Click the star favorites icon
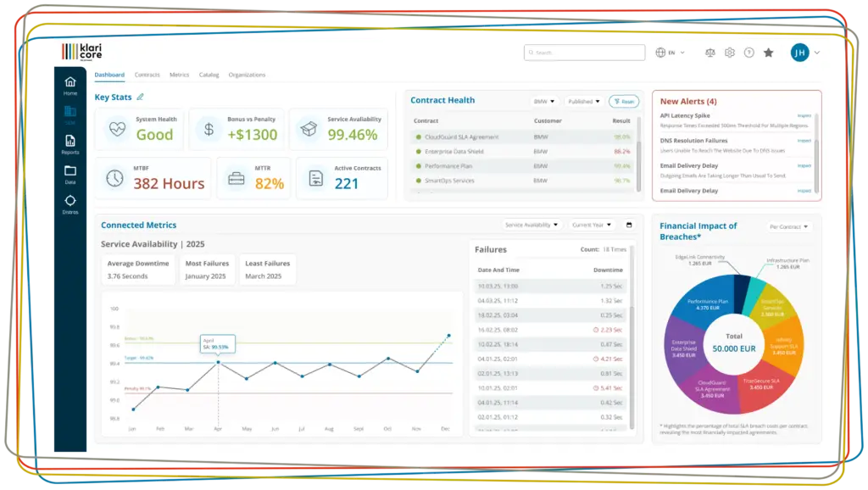Viewport: 868px width, 490px height. (x=768, y=53)
